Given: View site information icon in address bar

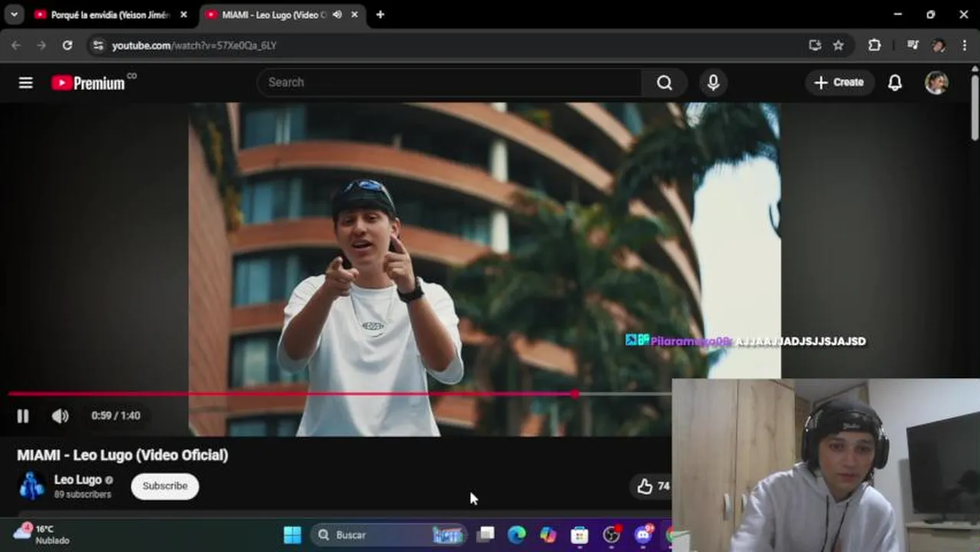Looking at the screenshot, I should [97, 45].
